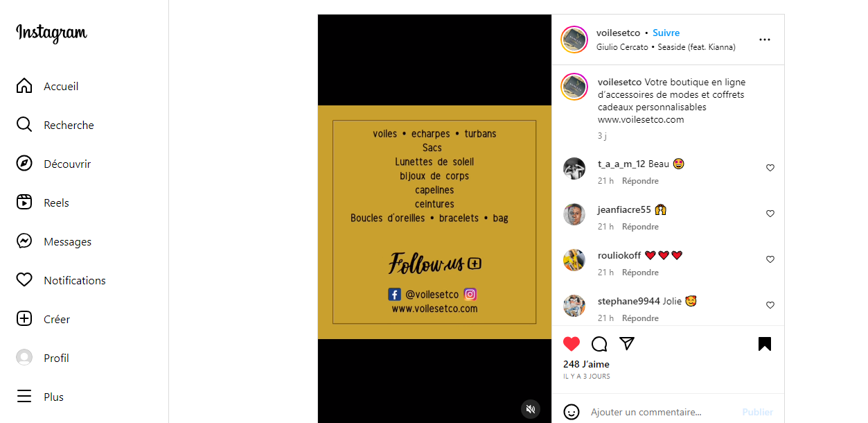The image size is (868, 423).
Task: Like rouliokoff's hearts comment
Action: 770,259
